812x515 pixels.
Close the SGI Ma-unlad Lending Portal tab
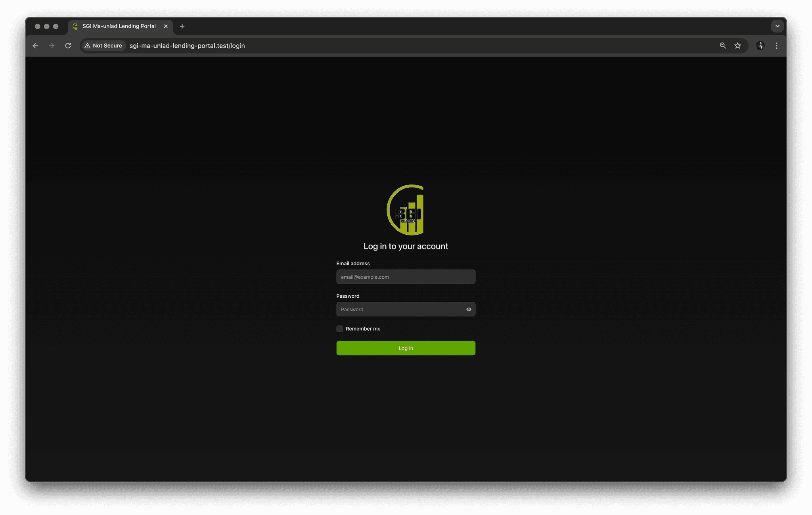tap(166, 26)
